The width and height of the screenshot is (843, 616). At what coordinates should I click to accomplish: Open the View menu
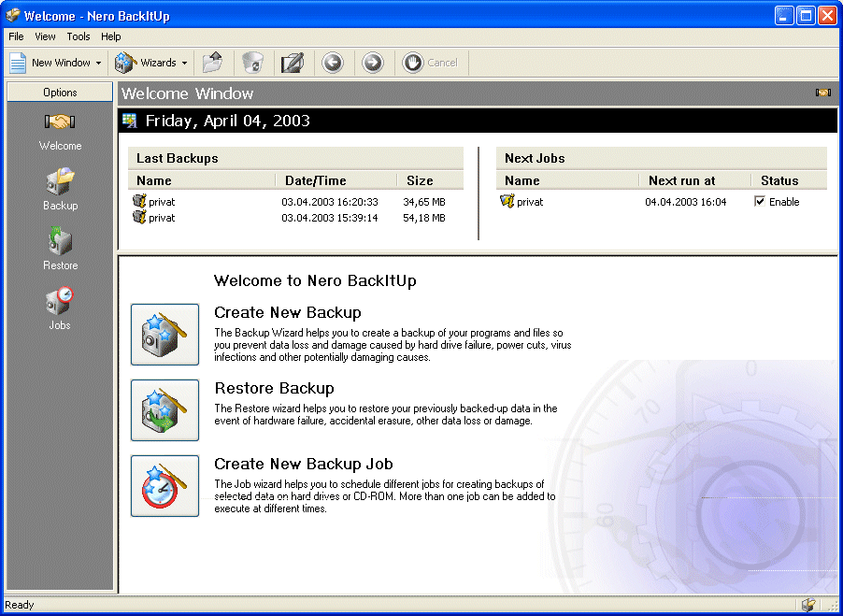click(45, 36)
